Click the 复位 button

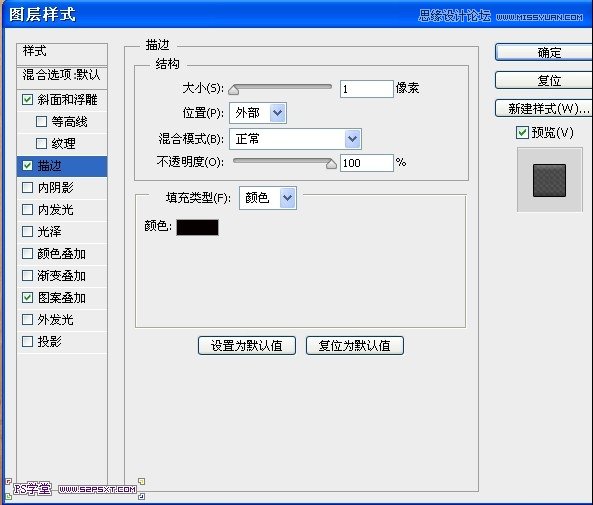pos(544,80)
